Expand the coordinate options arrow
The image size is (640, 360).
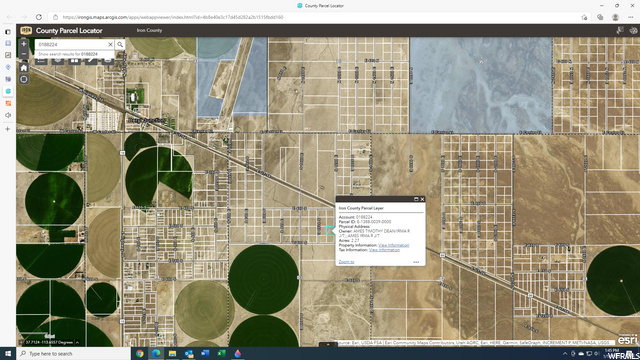pos(77,342)
